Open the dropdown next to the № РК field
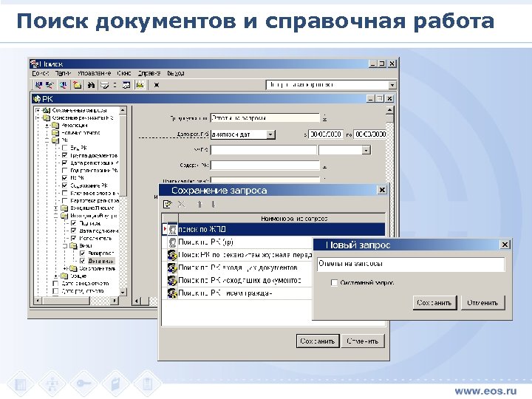Screen dimensions: 532x399 (366, 150)
